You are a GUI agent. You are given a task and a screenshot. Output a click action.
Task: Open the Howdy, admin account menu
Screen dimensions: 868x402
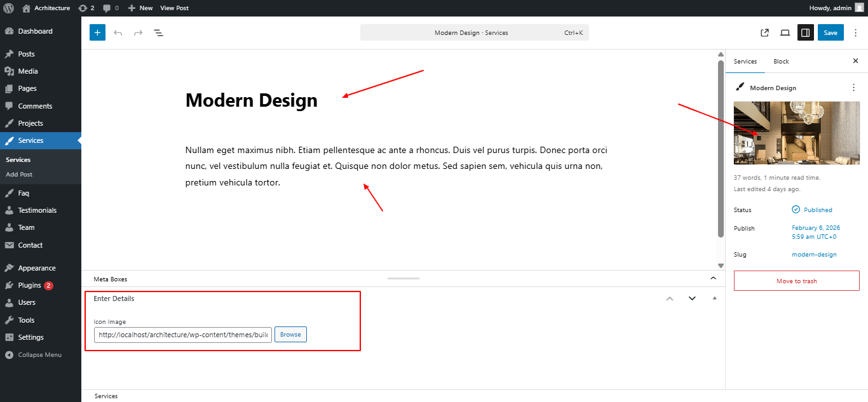[836, 8]
